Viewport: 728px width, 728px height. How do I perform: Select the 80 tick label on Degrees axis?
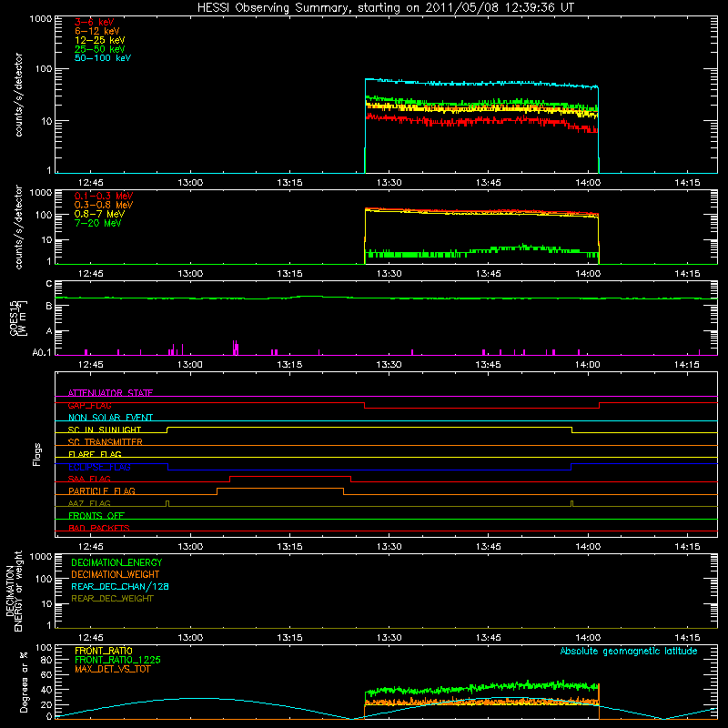46,660
